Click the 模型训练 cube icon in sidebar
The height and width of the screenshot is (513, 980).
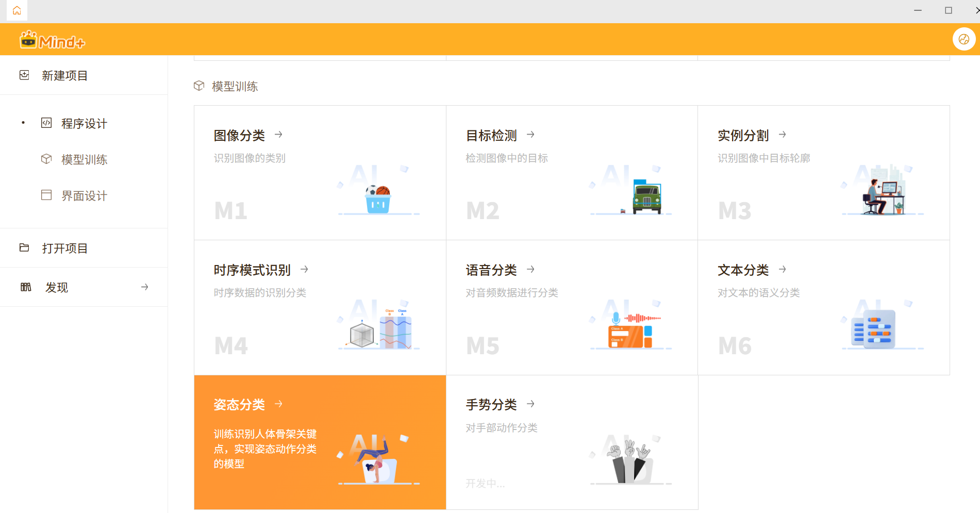click(x=46, y=159)
